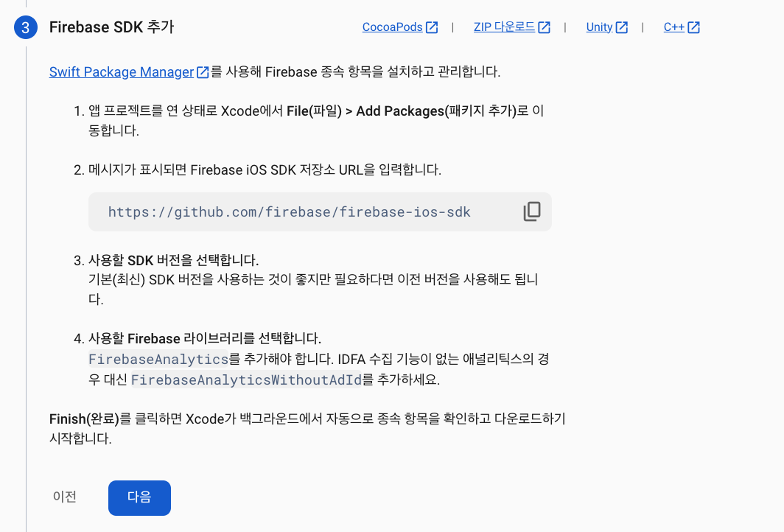Screen dimensions: 784x532
Task: Click the external-link icon after Swift Package Manager
Action: point(203,72)
